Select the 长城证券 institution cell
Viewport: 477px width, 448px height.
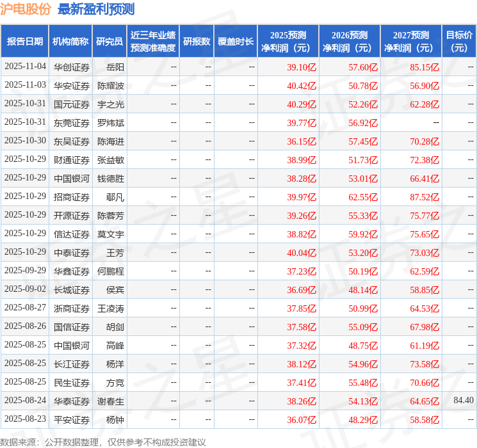pos(72,290)
